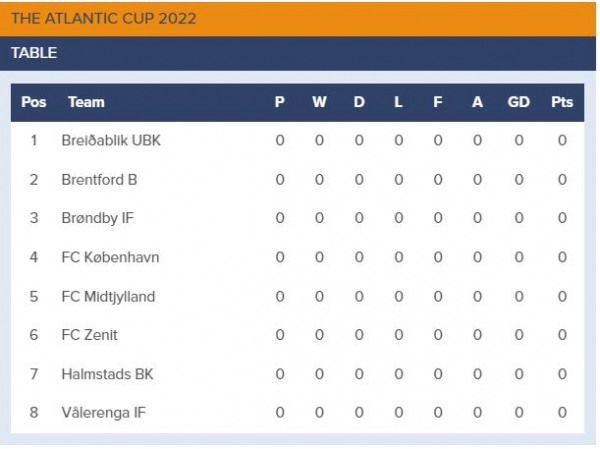Click the Team column header
Viewport: 600px width, 449px height.
click(x=86, y=102)
